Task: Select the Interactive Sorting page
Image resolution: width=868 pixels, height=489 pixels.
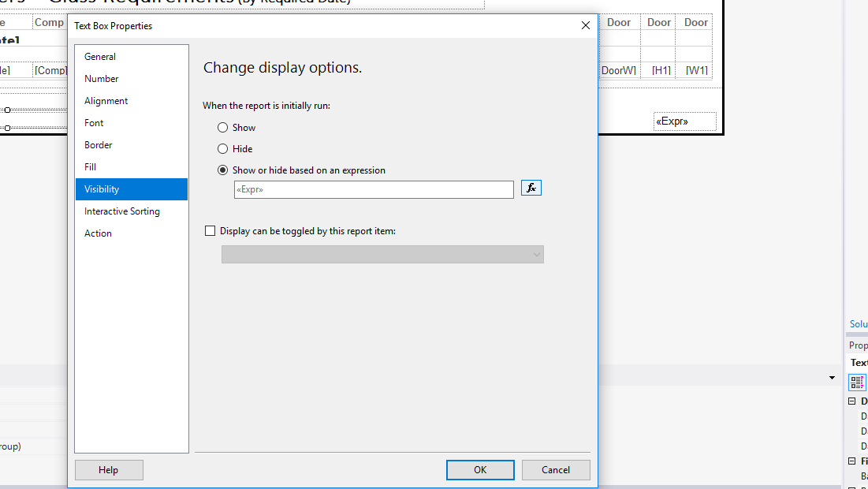Action: coord(122,211)
